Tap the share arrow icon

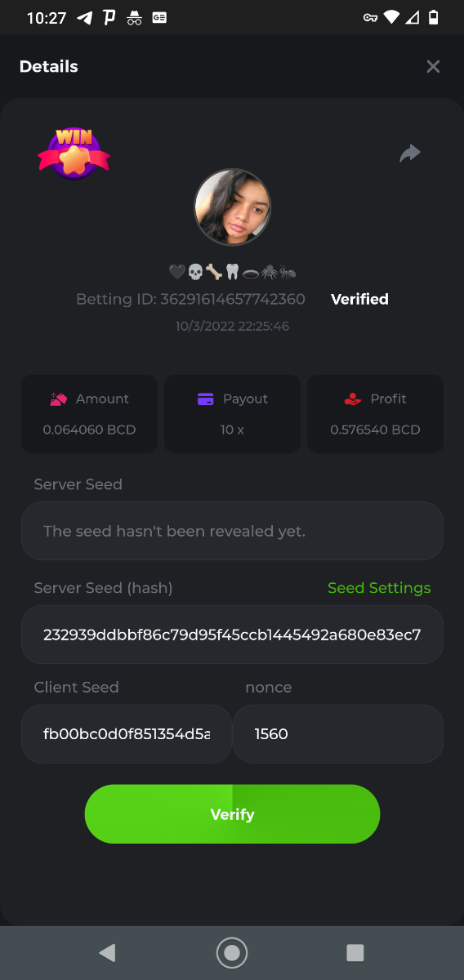(409, 153)
